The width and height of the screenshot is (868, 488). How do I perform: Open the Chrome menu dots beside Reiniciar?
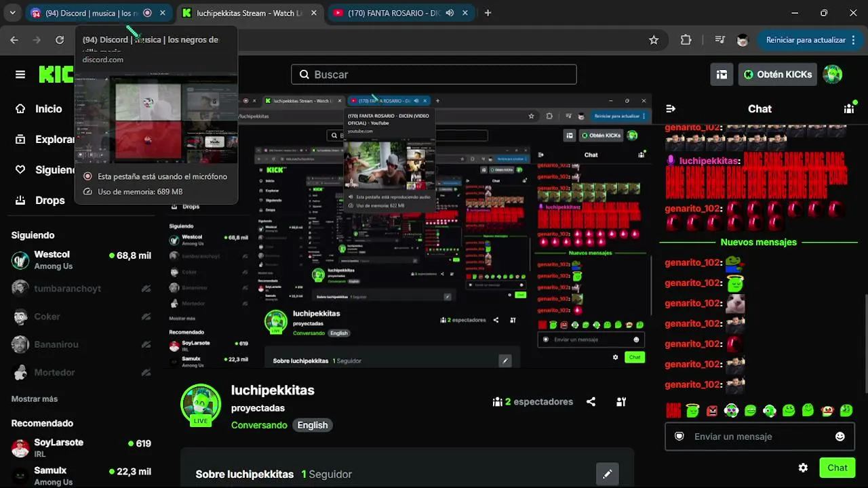(x=852, y=40)
